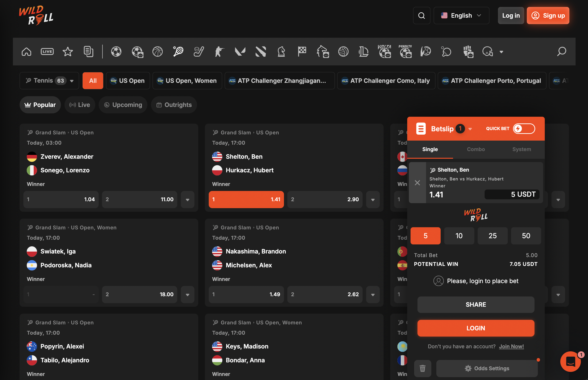Open the bet history documents icon
The image size is (588, 380).
(x=88, y=52)
